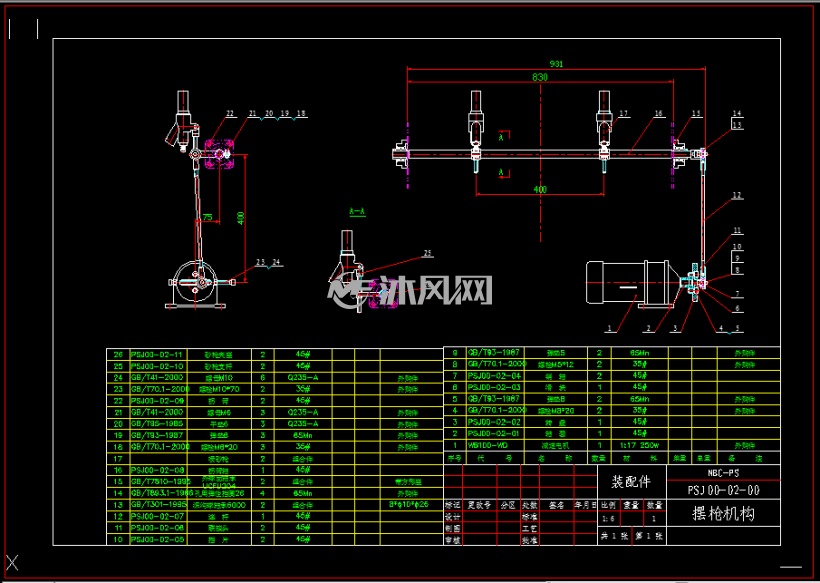Image resolution: width=820 pixels, height=583 pixels.
Task: Select the 1:17 250w motor specification
Action: (639, 445)
